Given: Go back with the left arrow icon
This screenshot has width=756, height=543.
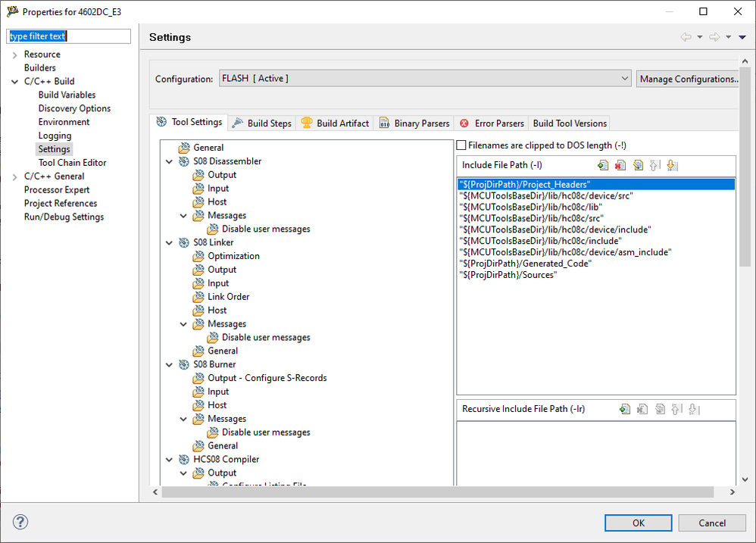Looking at the screenshot, I should tap(686, 37).
